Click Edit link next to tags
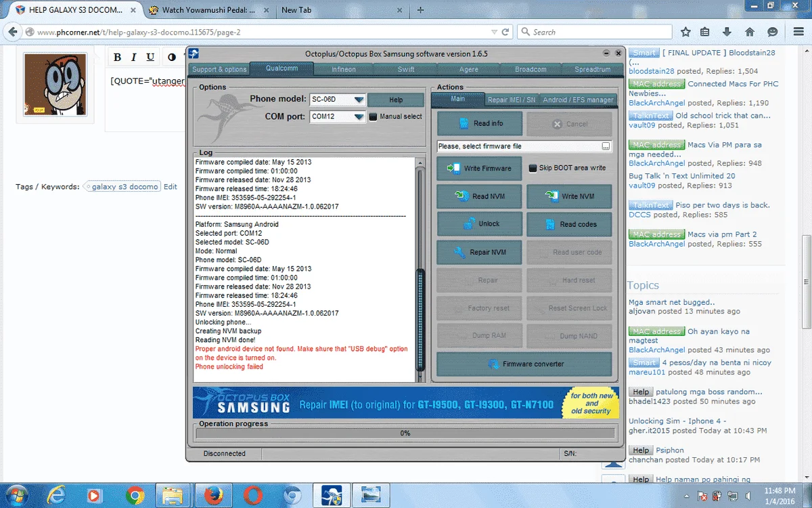812x508 pixels. (x=170, y=186)
